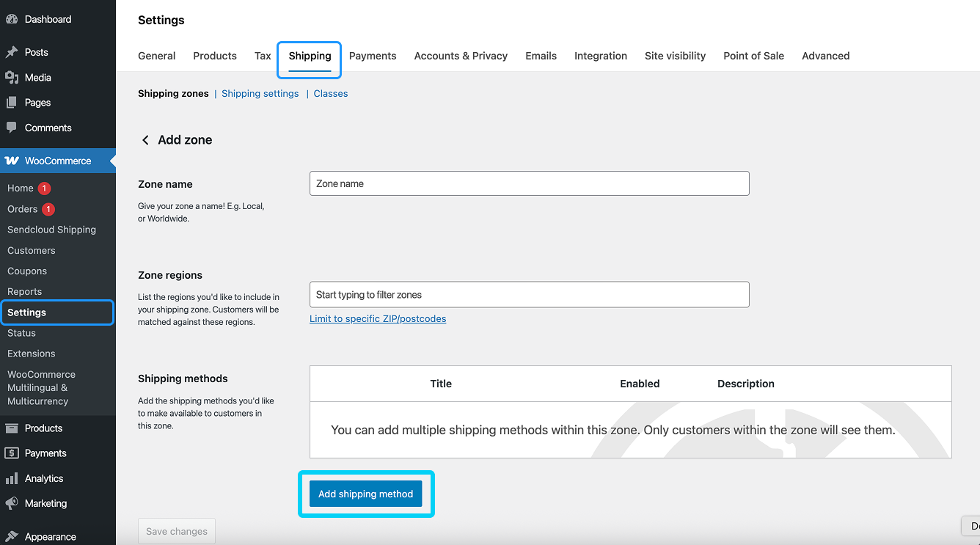980x545 pixels.
Task: Click the Dashboard gauge icon
Action: click(x=12, y=19)
